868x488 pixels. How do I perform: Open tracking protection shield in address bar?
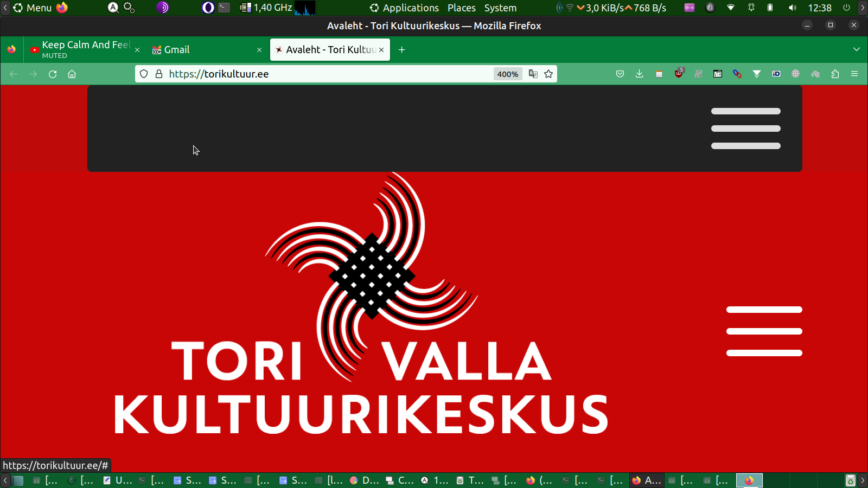pyautogui.click(x=144, y=74)
